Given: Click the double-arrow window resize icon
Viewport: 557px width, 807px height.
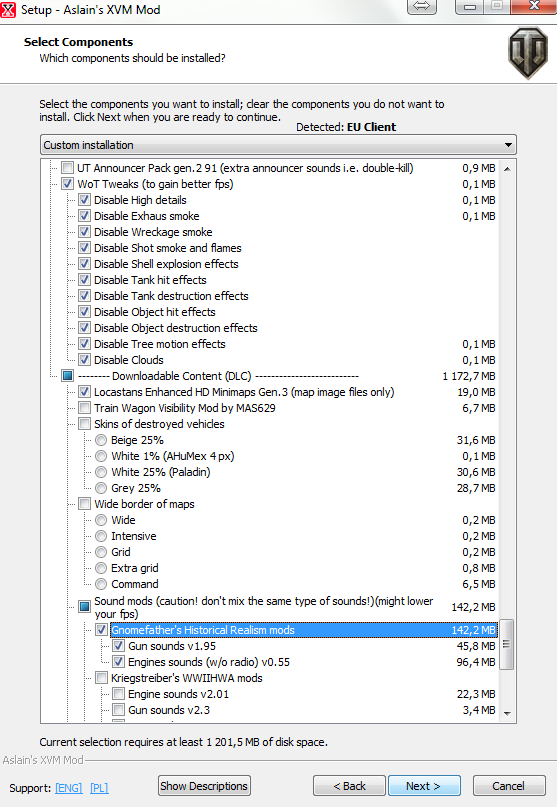Looking at the screenshot, I should coord(422,6).
